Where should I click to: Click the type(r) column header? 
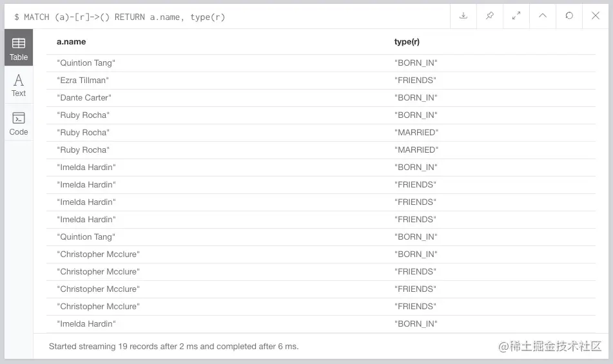click(407, 42)
